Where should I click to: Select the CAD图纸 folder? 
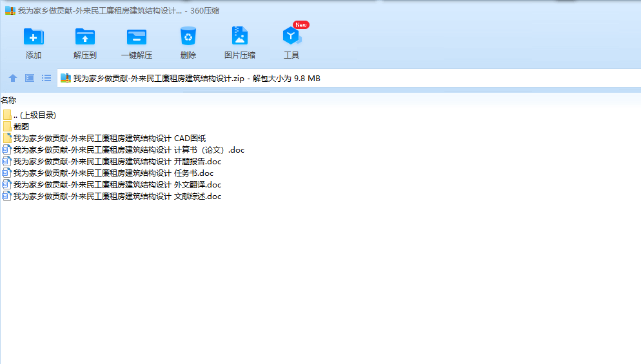[x=104, y=139]
